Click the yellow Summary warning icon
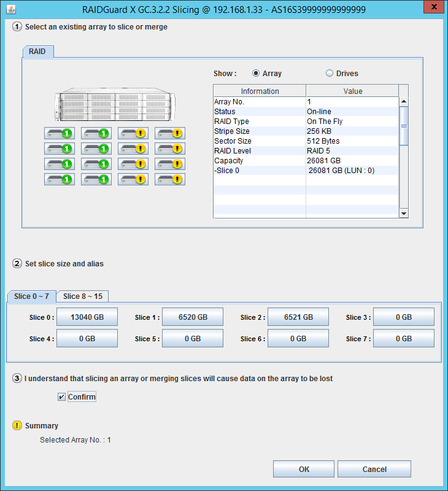Viewport: 448px width, 491px height. click(17, 425)
